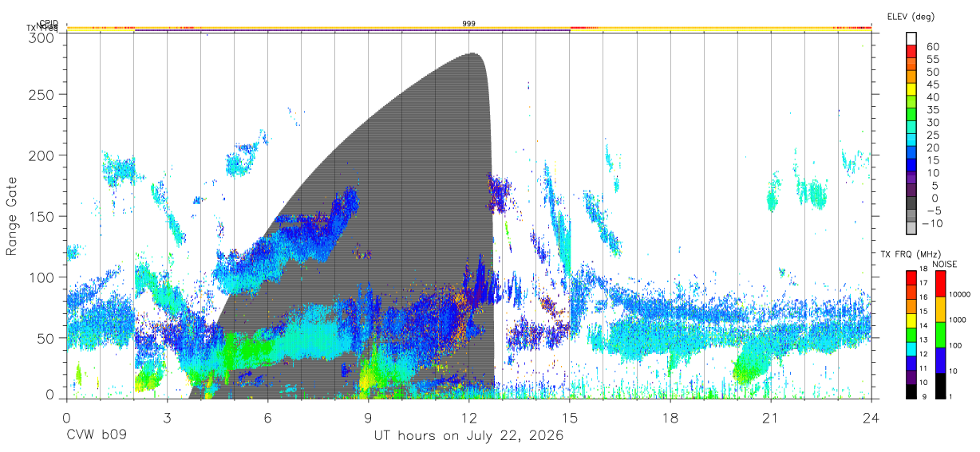
Task: Select the y-axis tick label 150
Action: click(x=42, y=215)
